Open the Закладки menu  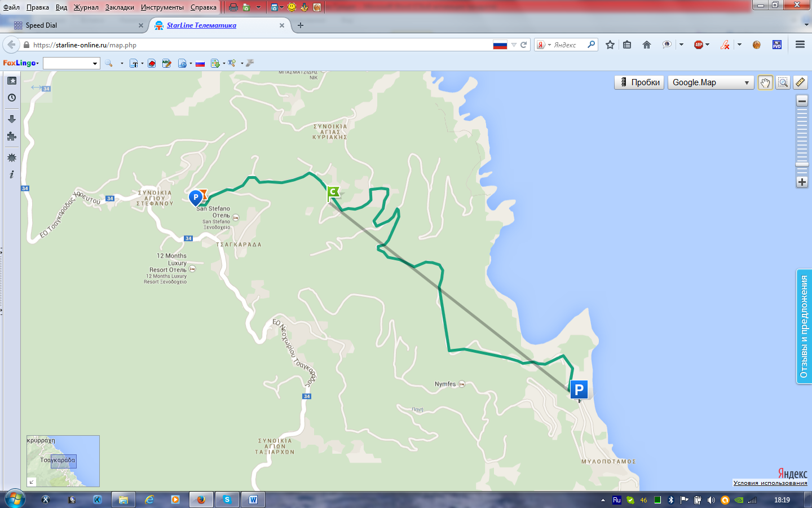pyautogui.click(x=120, y=7)
